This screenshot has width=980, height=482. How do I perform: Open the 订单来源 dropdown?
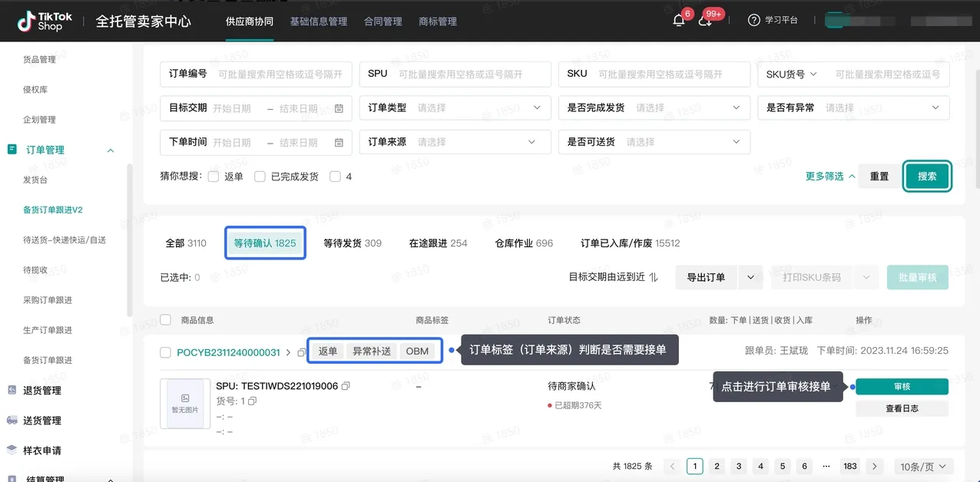(x=455, y=142)
